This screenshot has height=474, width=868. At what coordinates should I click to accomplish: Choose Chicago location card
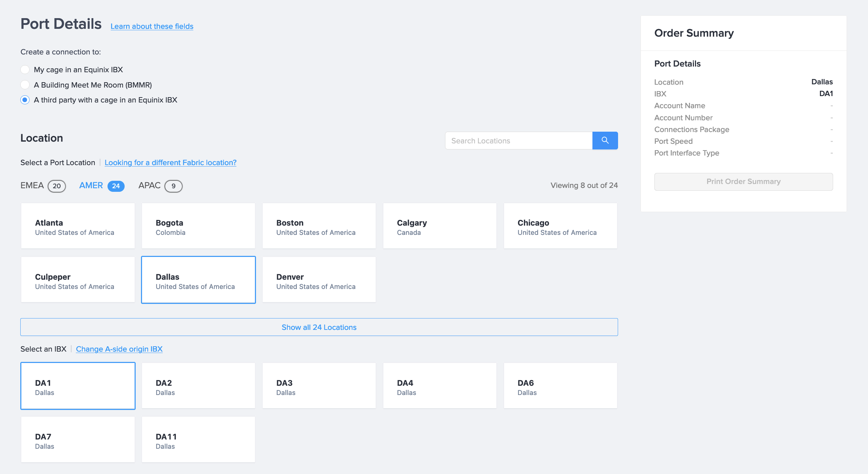pos(561,226)
